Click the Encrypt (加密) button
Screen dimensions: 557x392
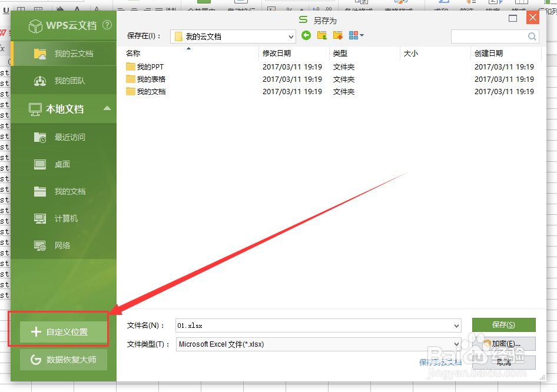[x=504, y=344]
